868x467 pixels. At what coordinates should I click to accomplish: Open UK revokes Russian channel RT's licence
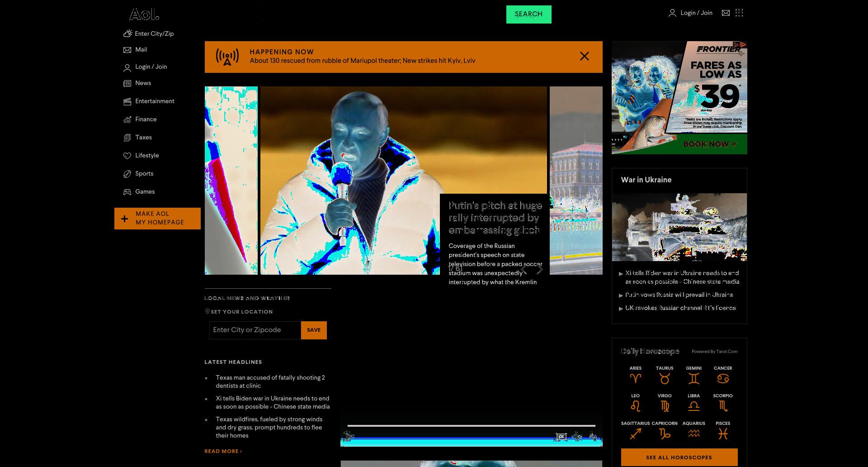[x=680, y=308]
